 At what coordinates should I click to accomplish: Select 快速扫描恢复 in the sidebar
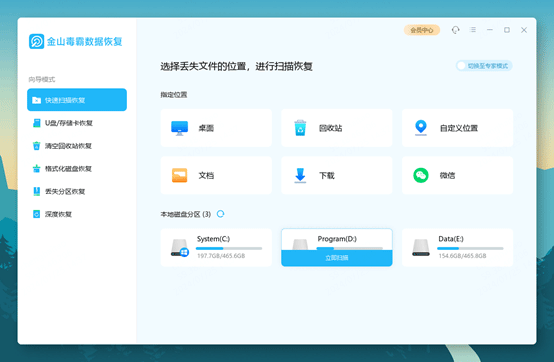(77, 100)
